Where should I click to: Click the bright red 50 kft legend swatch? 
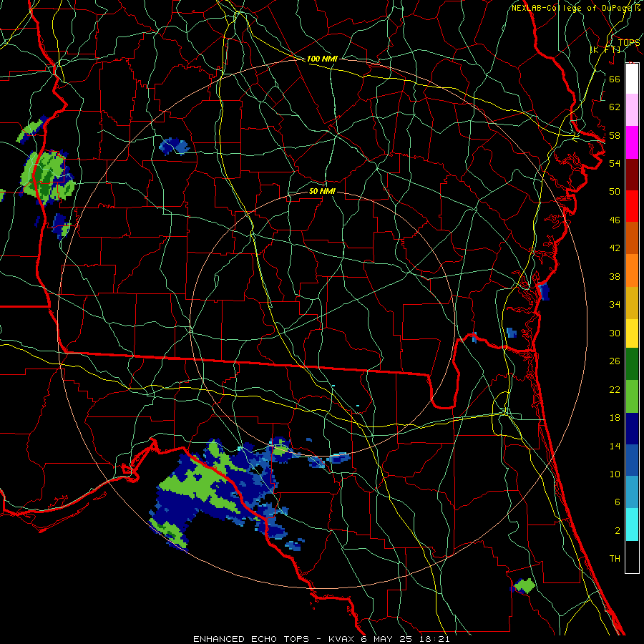[x=632, y=206]
